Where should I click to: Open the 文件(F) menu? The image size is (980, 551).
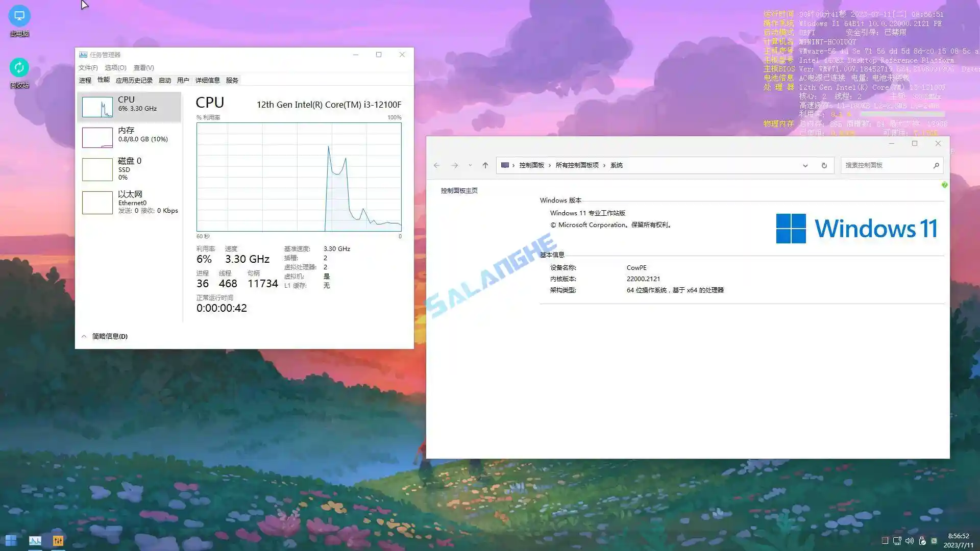(88, 67)
